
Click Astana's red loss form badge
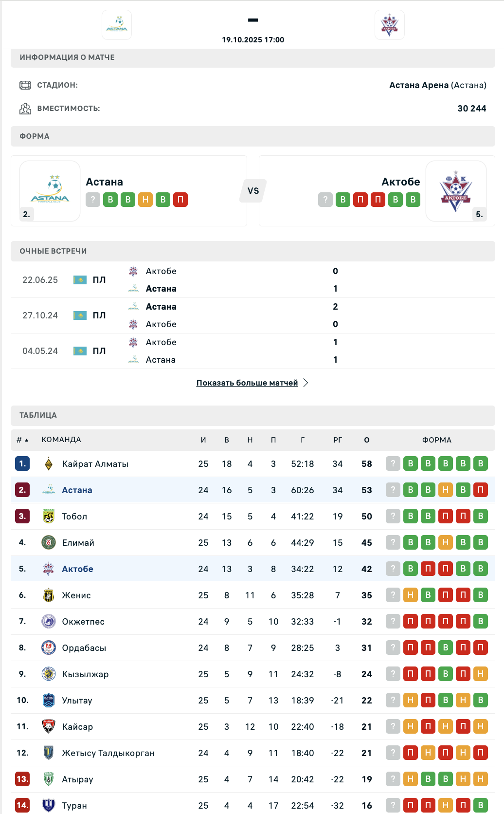[x=180, y=200]
